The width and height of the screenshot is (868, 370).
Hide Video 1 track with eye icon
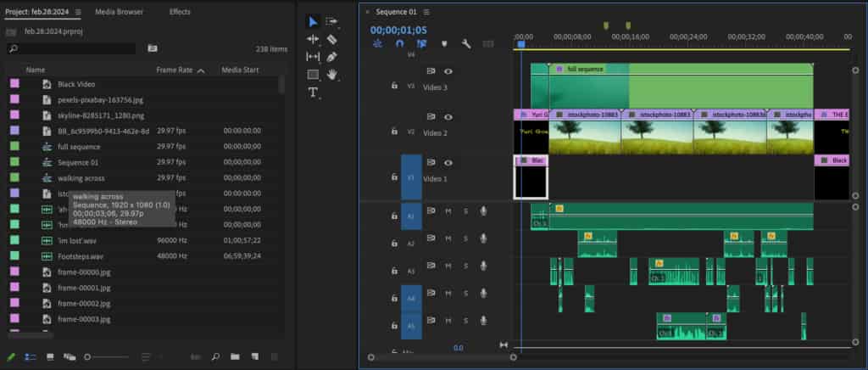pos(448,163)
